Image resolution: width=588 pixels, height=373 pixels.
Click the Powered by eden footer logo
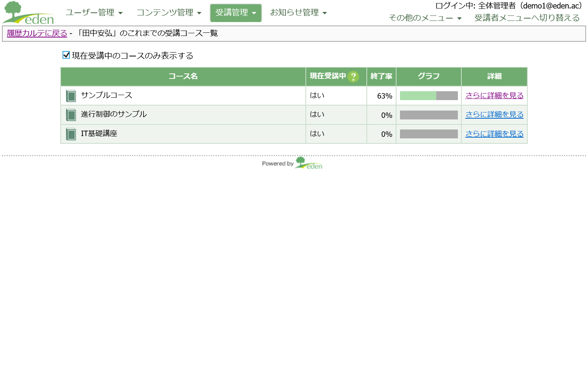click(x=292, y=163)
